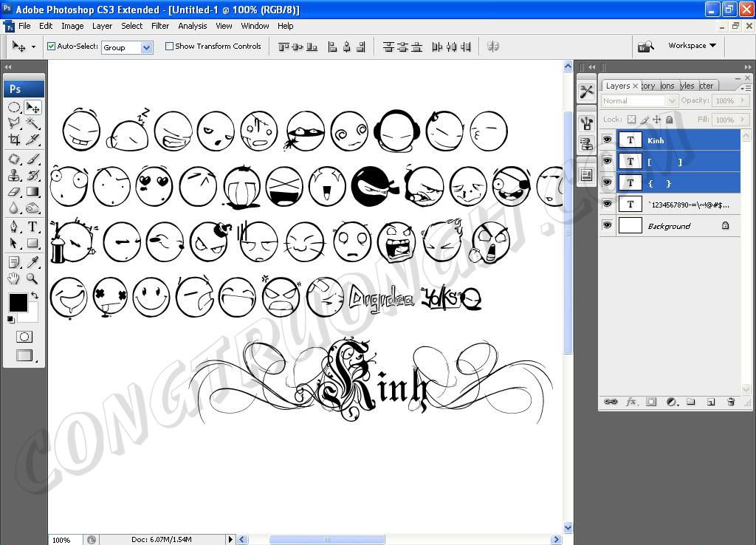Select the Hand tool
Screen dimensions: 756x545
14,278
